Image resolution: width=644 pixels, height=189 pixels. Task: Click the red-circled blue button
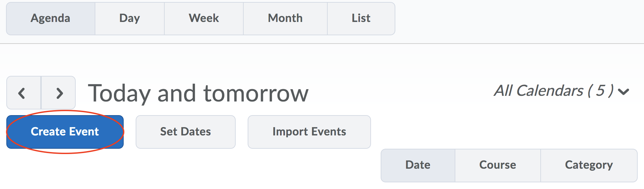pos(65,132)
